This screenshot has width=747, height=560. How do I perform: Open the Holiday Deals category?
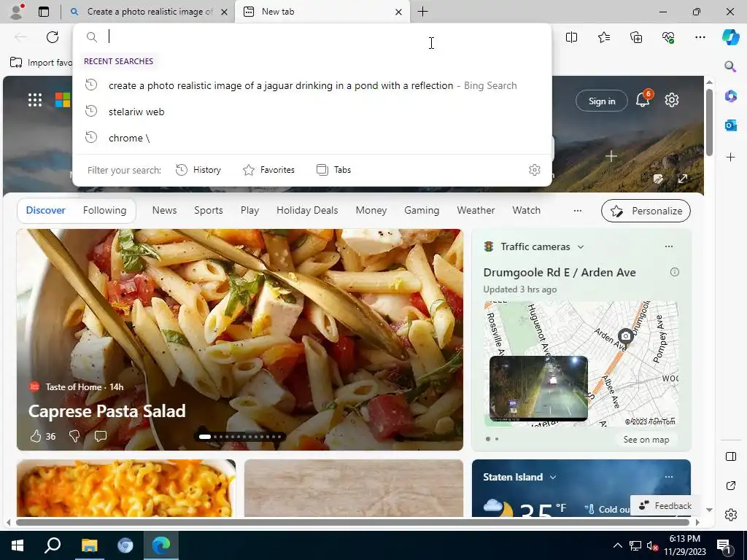tap(307, 211)
